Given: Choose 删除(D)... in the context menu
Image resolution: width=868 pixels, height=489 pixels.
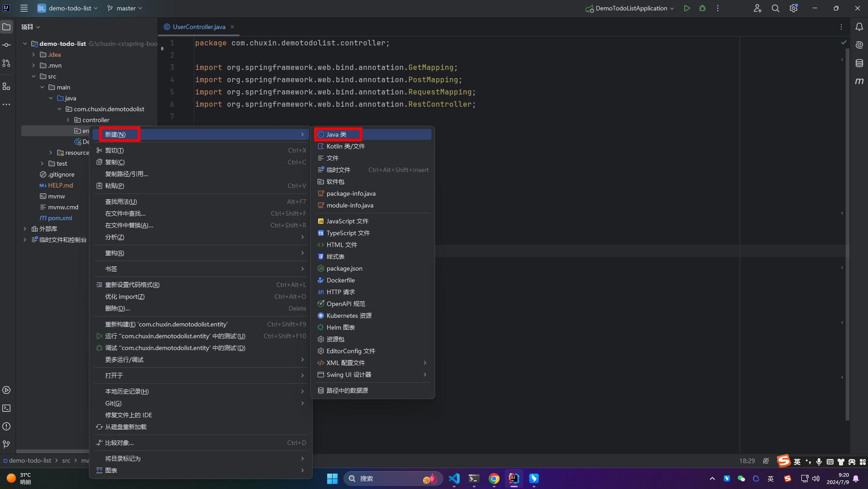Looking at the screenshot, I should pos(201,308).
